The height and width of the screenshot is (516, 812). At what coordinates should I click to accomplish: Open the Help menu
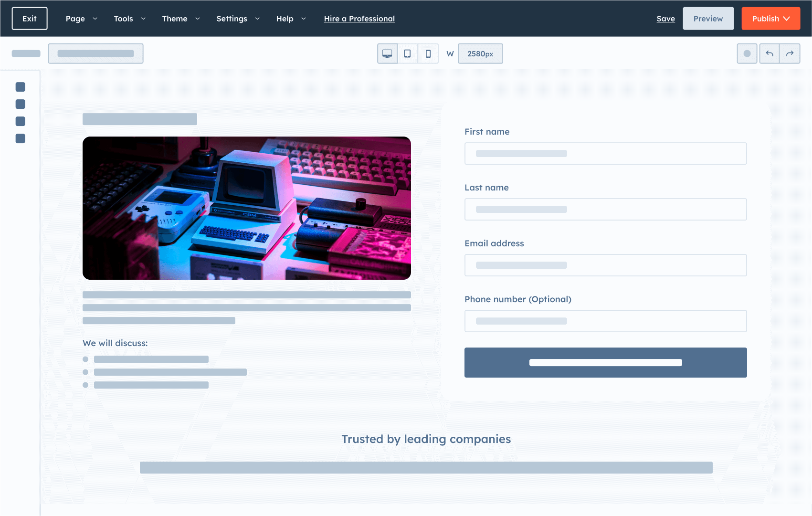coord(291,19)
